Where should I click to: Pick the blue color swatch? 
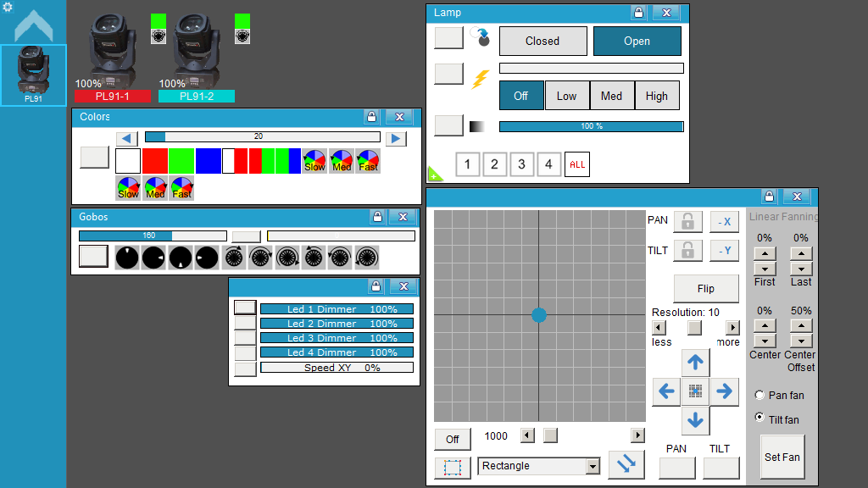click(209, 161)
